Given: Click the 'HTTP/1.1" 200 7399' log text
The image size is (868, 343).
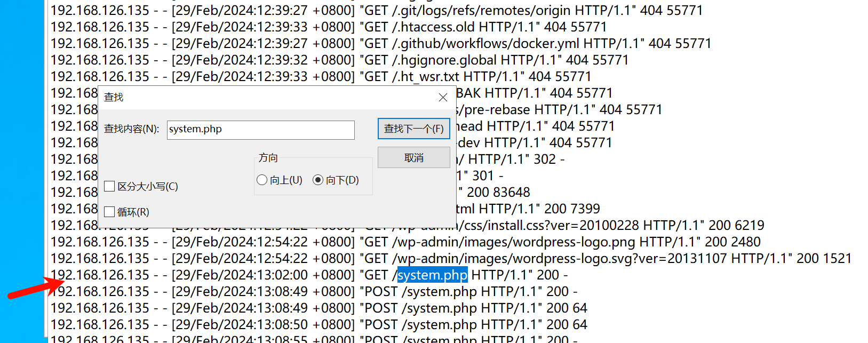Looking at the screenshot, I should (539, 209).
